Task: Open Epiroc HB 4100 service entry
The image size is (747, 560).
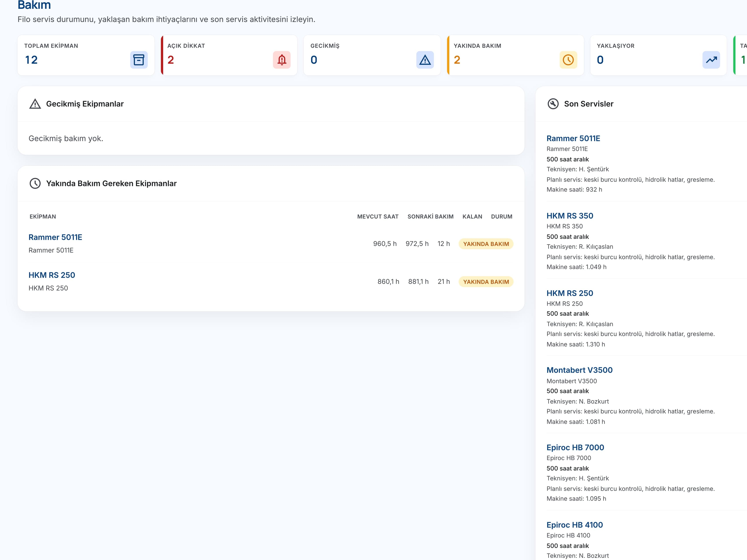Action: (575, 525)
